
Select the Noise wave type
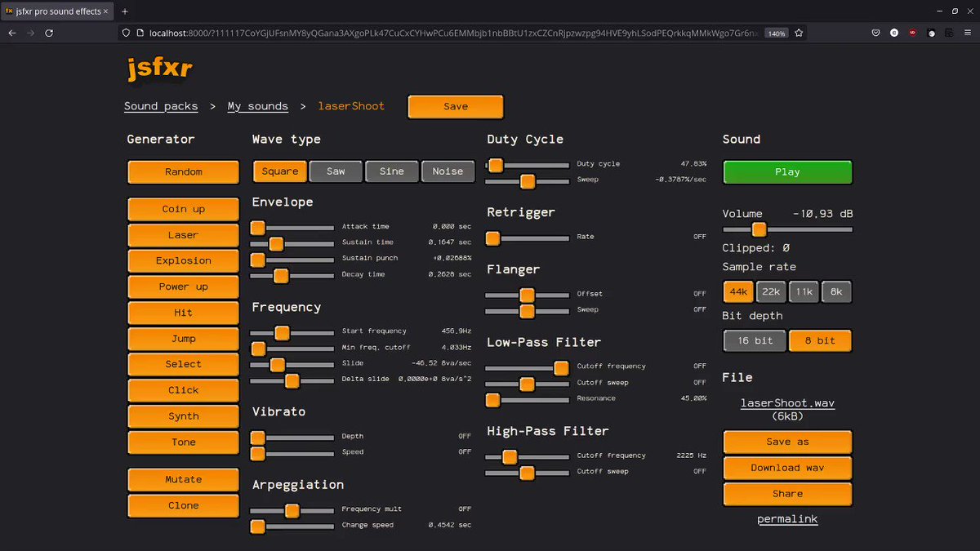pyautogui.click(x=448, y=171)
